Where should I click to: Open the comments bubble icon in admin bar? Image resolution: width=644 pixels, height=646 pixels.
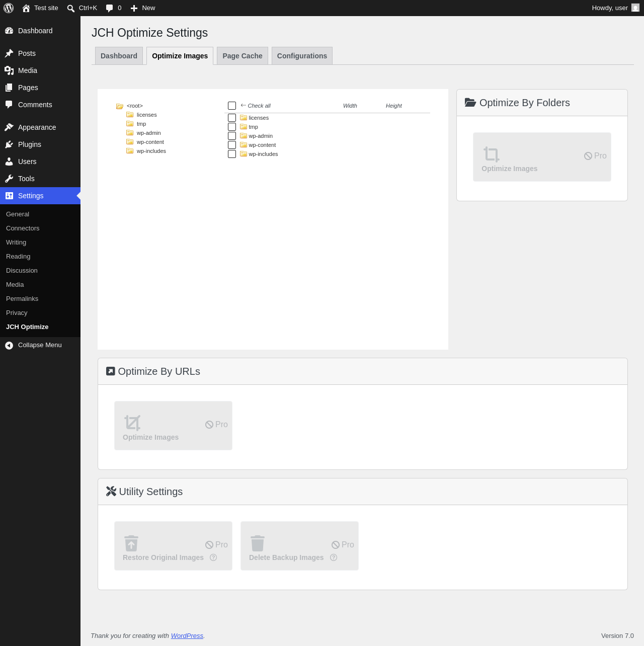tap(110, 8)
